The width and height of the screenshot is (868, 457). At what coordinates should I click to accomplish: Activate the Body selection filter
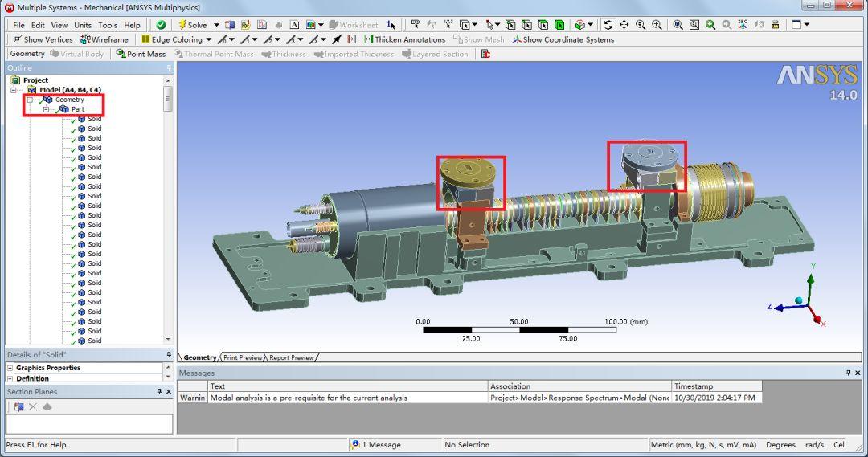559,25
